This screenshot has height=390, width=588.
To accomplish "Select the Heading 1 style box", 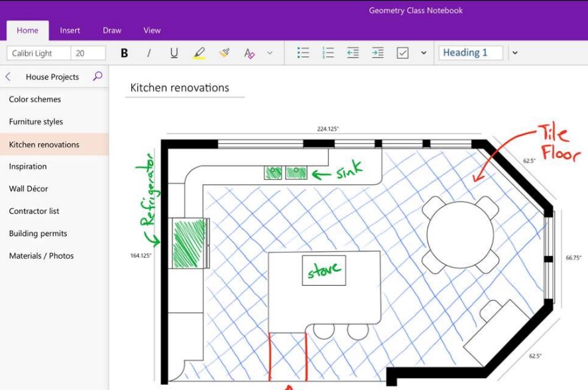I will (471, 52).
